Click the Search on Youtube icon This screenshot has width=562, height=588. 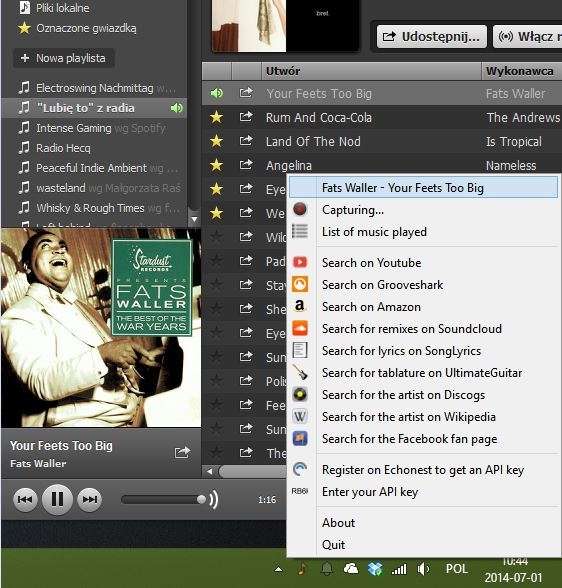pyautogui.click(x=300, y=262)
